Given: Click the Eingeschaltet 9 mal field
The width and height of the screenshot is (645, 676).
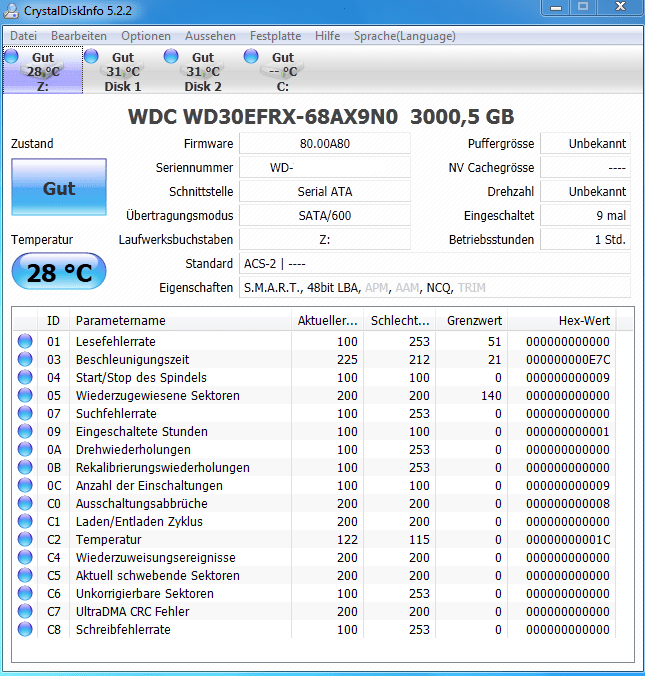Looking at the screenshot, I should [586, 215].
